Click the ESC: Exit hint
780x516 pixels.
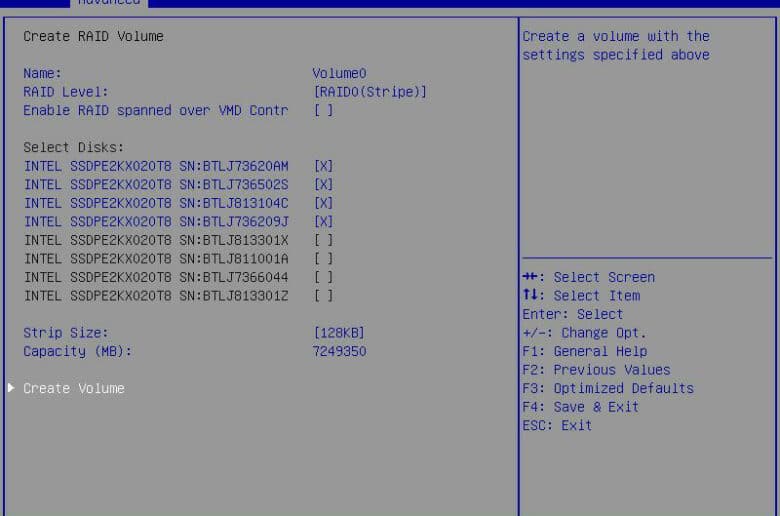click(x=557, y=425)
